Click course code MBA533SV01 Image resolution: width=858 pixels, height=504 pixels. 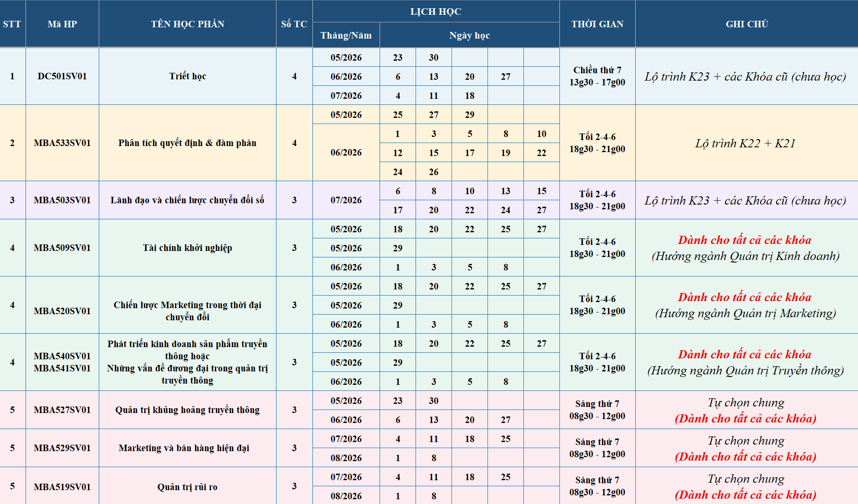62,143
